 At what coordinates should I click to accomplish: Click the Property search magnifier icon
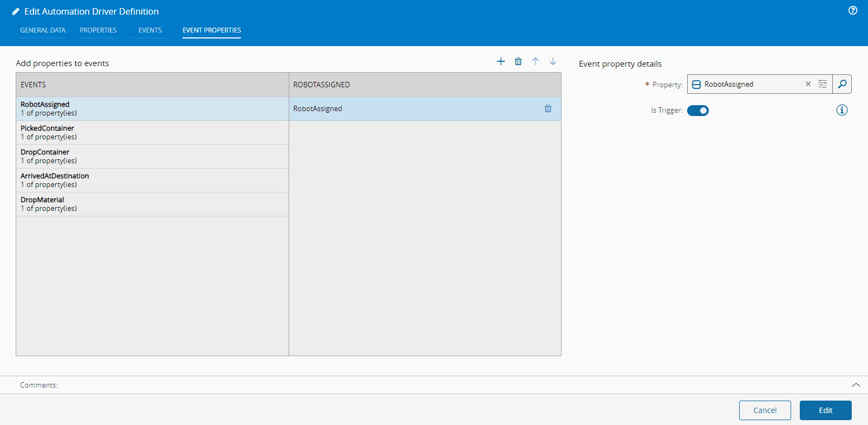coord(842,84)
